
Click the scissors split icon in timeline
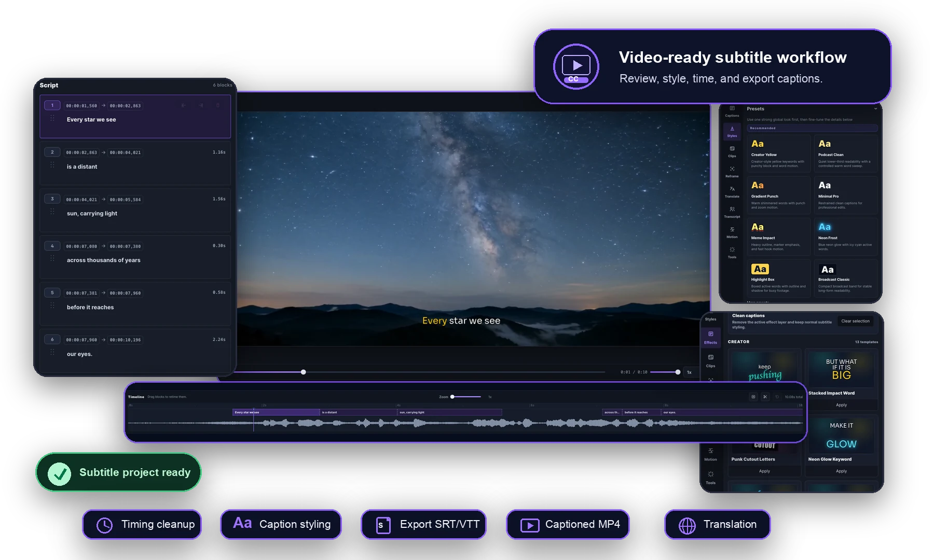coord(765,397)
